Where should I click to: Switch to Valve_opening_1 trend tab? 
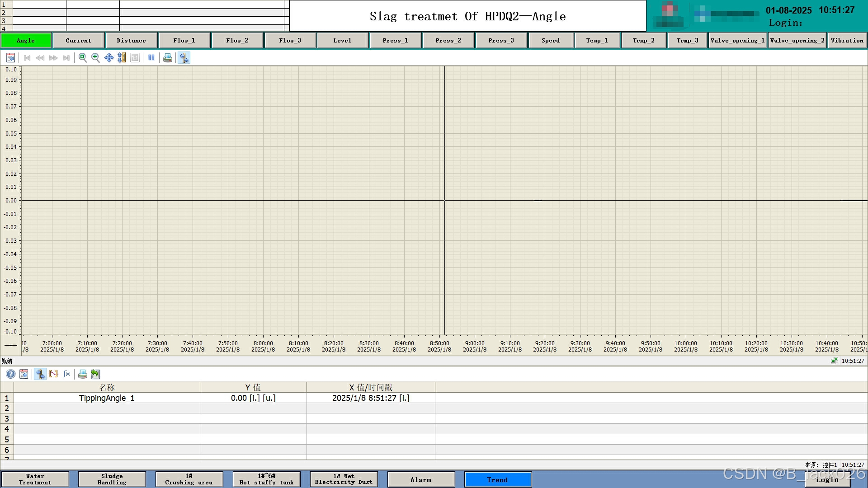pos(737,41)
